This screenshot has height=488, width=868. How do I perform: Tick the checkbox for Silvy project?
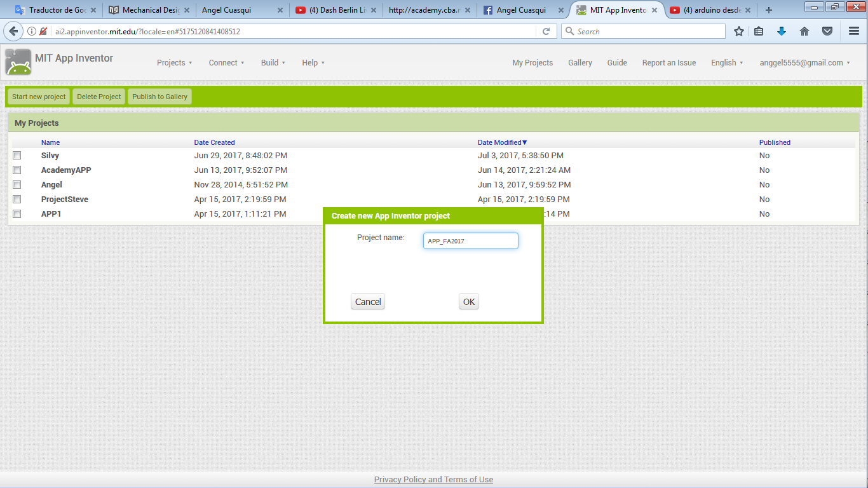[x=17, y=156]
